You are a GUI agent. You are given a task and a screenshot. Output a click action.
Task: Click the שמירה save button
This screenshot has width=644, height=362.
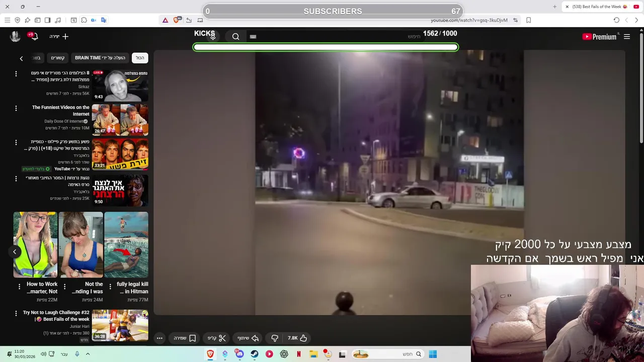pyautogui.click(x=185, y=338)
